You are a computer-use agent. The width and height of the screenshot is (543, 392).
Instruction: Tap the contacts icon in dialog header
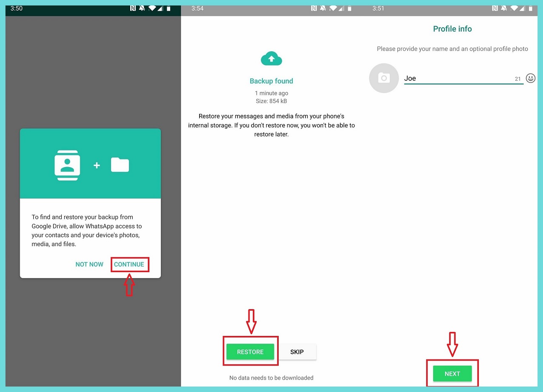point(67,165)
